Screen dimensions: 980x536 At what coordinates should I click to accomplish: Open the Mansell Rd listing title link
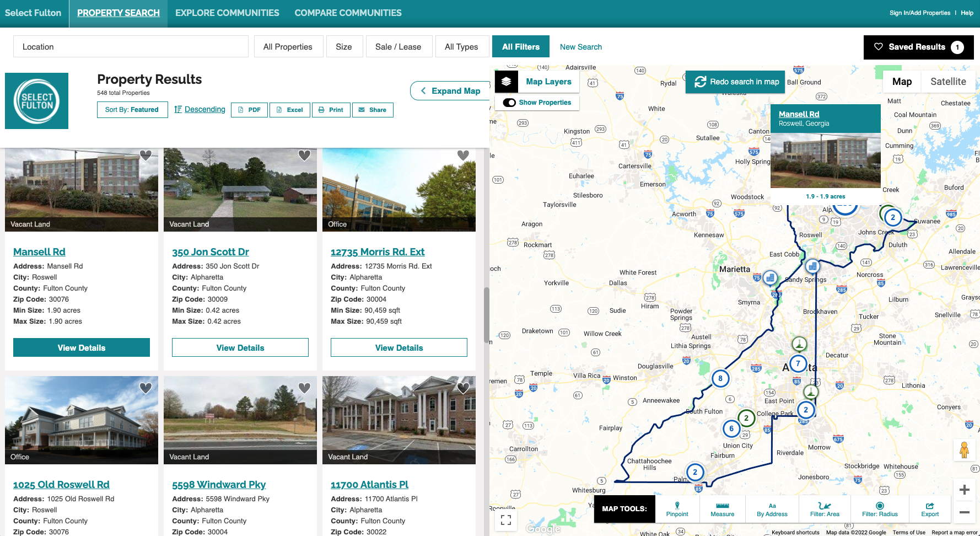(x=39, y=252)
